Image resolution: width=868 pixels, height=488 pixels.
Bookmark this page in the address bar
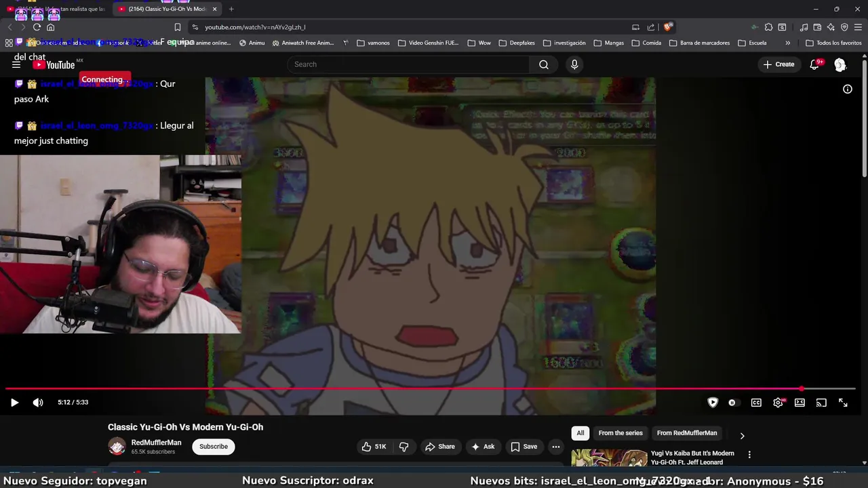(178, 27)
